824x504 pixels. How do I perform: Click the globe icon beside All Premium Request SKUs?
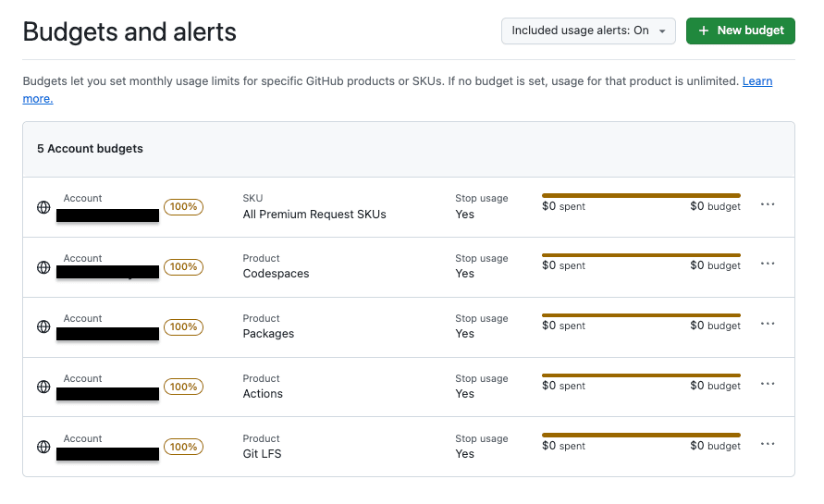coord(43,207)
